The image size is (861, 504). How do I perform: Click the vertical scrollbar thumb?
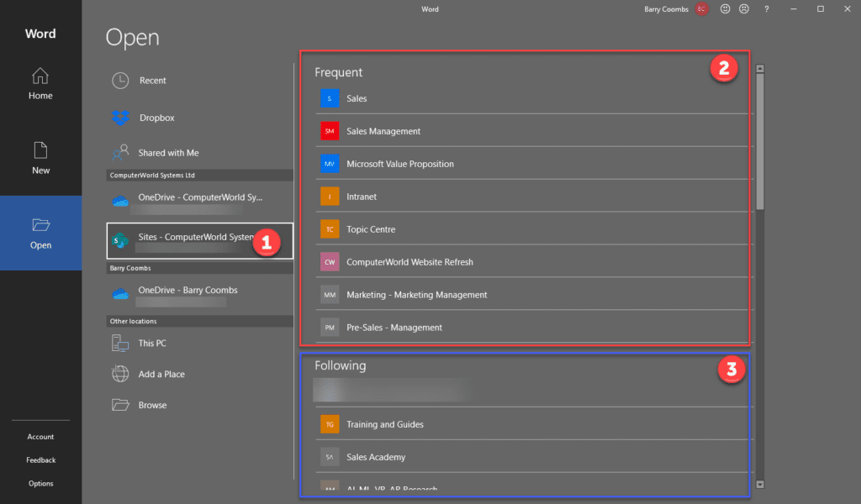point(760,141)
